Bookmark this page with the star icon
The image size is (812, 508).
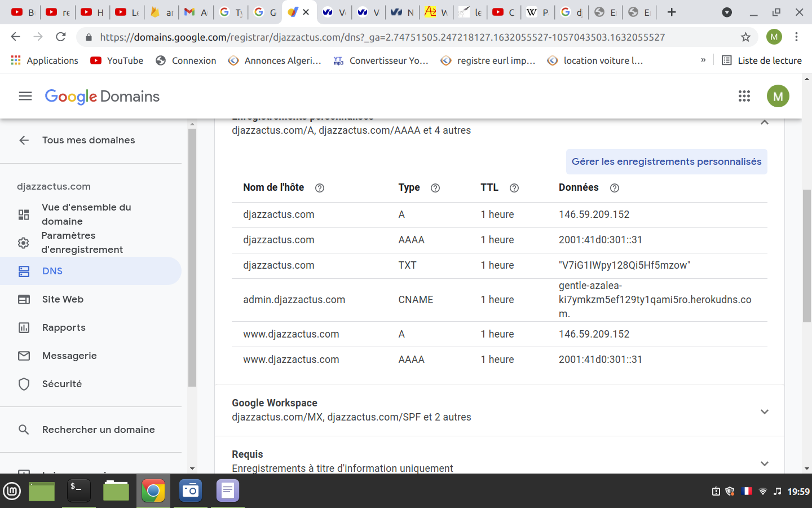pos(745,37)
